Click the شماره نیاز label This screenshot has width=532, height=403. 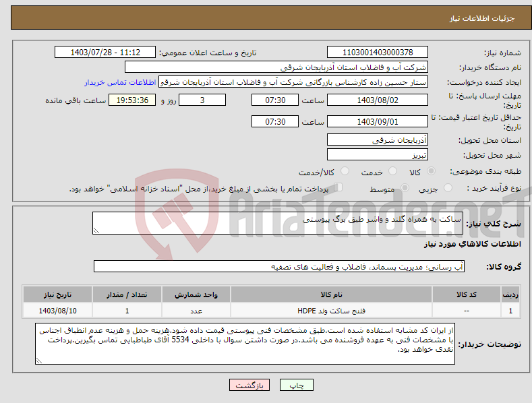(502, 53)
